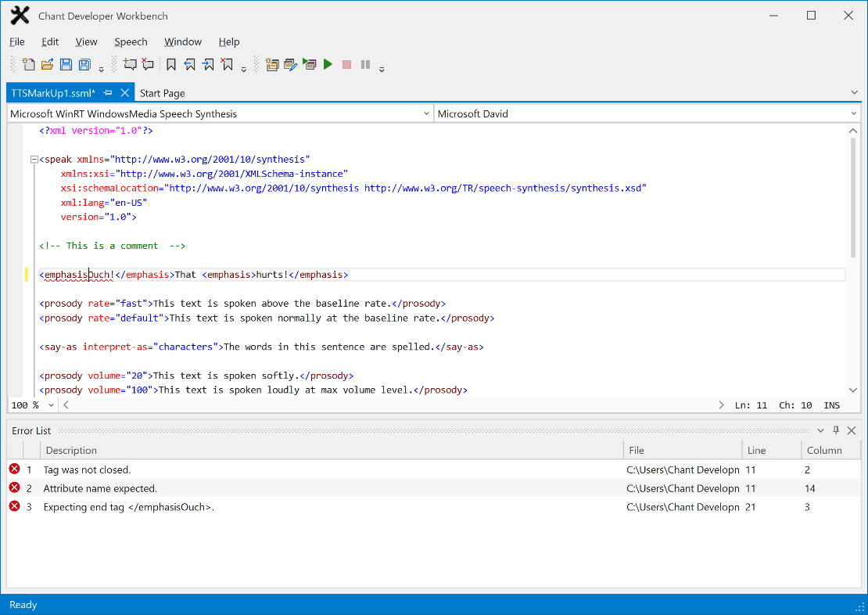The image size is (868, 615).
Task: Open the View menu
Action: tap(86, 41)
